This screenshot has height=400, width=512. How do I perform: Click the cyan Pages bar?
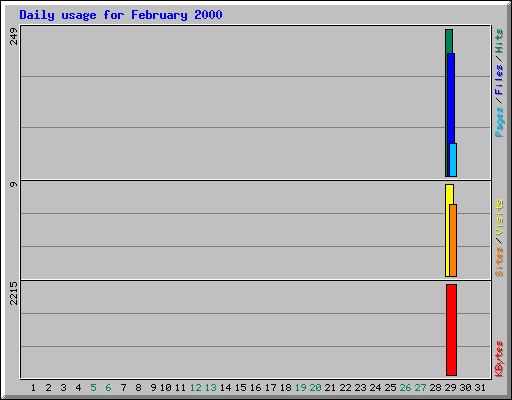(x=453, y=160)
